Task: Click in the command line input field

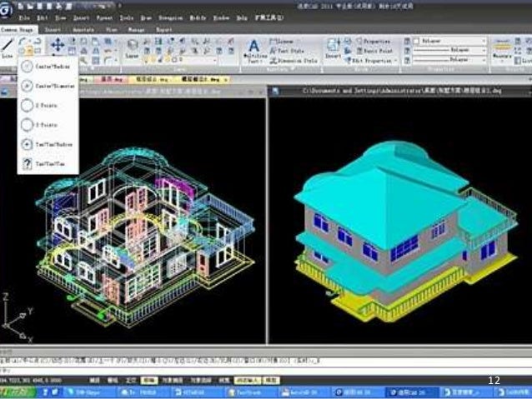Action: click(266, 370)
